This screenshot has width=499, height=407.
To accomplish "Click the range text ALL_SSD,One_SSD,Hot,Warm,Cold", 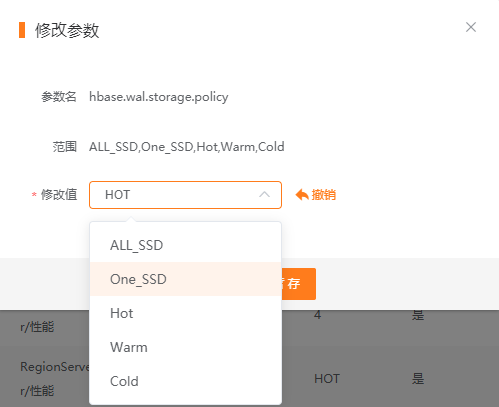I will pyautogui.click(x=187, y=147).
